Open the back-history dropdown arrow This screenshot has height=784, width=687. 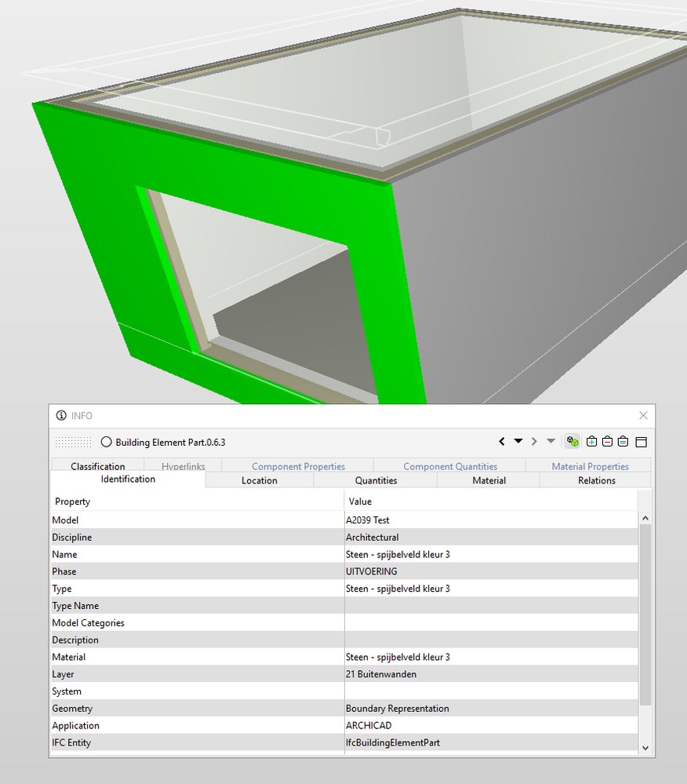click(x=518, y=441)
